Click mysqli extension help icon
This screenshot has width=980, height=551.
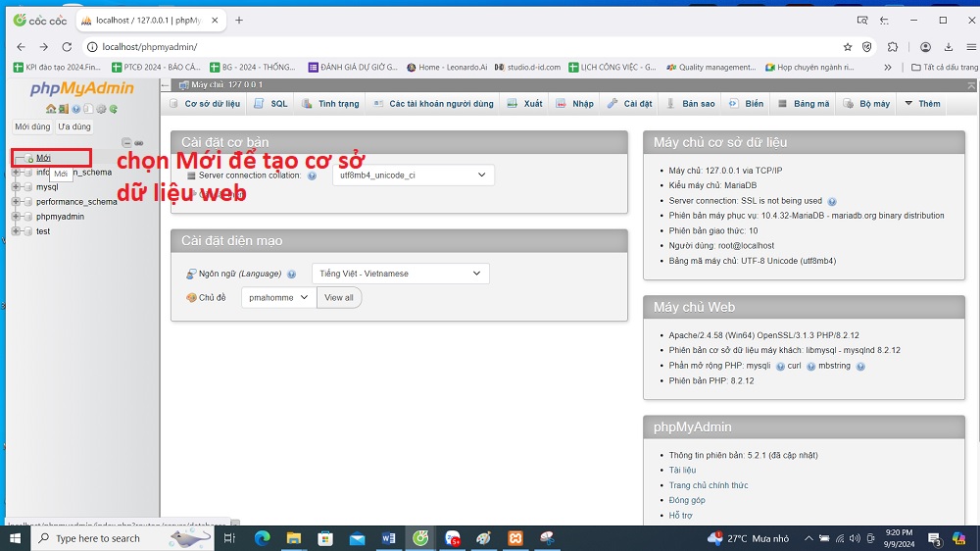780,367
